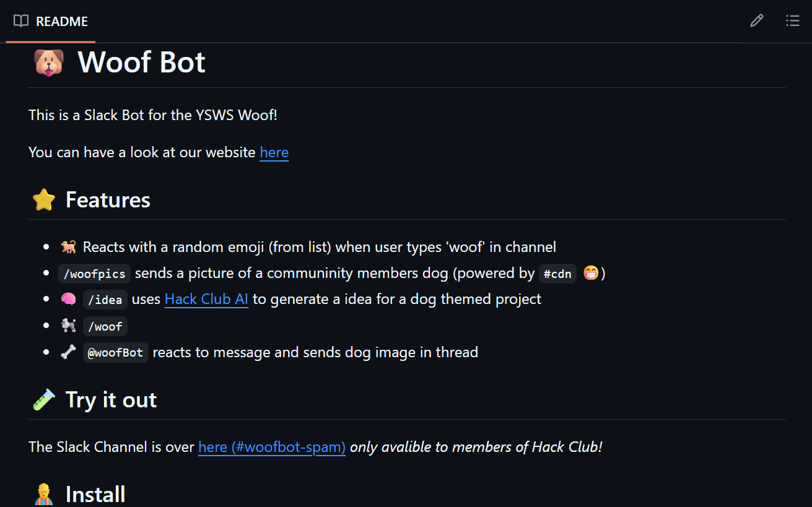
Task: Click the /woofpics code label
Action: [95, 274]
